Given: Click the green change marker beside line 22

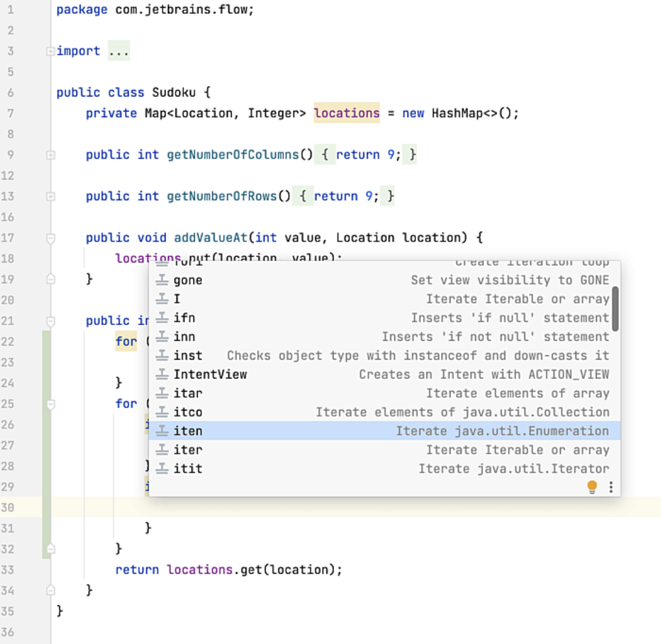Looking at the screenshot, I should tap(44, 341).
